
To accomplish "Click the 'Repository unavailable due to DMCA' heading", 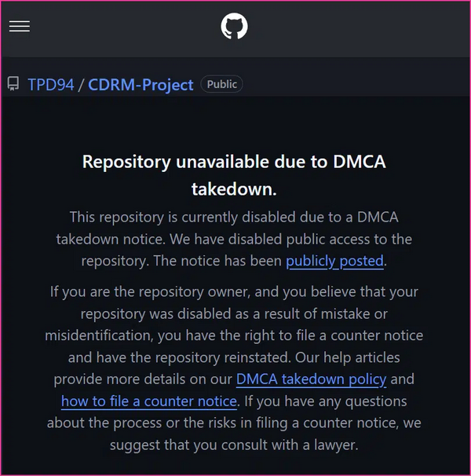I will [x=234, y=163].
